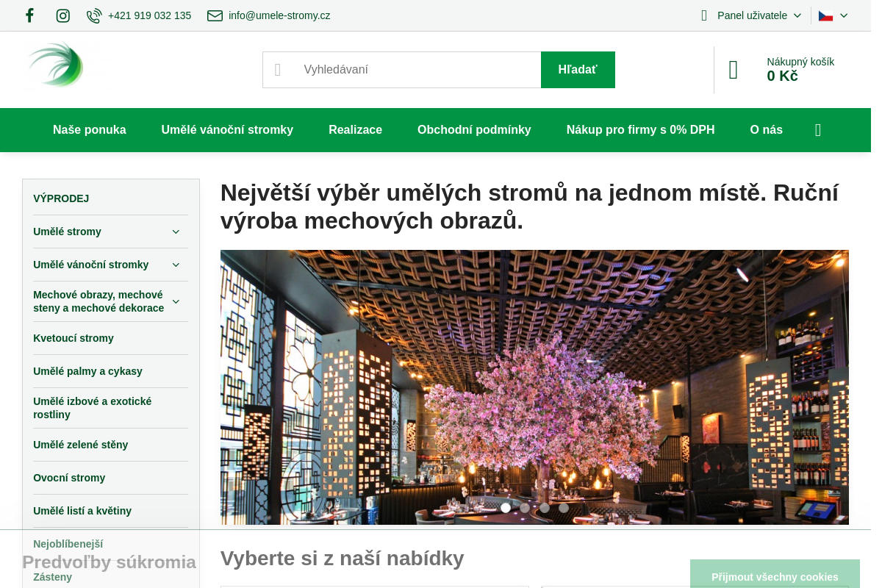Open the O nás menu item
The width and height of the screenshot is (882, 588).
pyautogui.click(x=766, y=130)
